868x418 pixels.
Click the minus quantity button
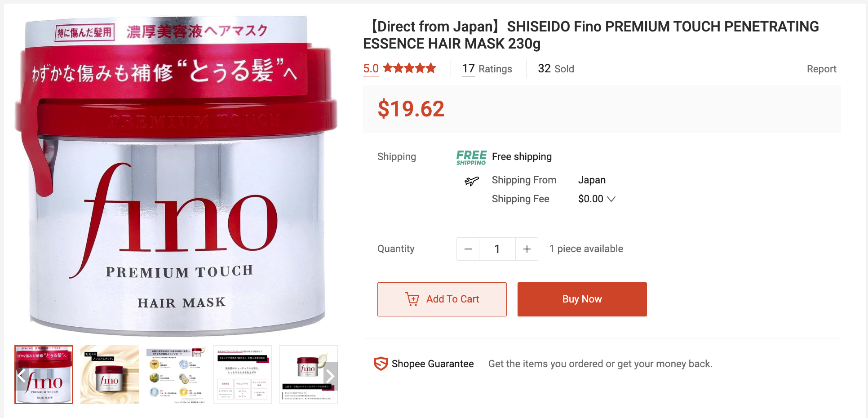tap(468, 249)
